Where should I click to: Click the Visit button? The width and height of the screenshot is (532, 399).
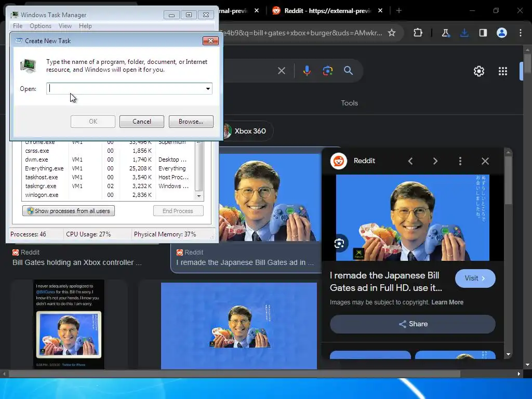click(475, 278)
